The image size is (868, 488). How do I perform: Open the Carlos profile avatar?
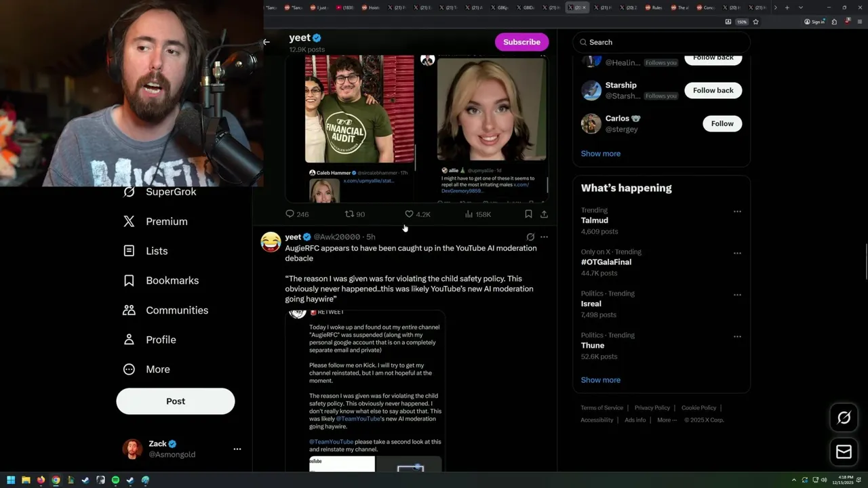tap(591, 123)
